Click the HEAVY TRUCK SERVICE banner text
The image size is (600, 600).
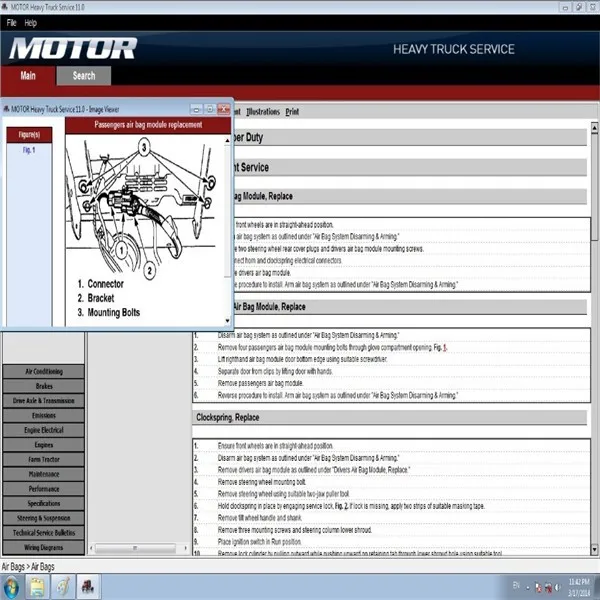[x=454, y=49]
